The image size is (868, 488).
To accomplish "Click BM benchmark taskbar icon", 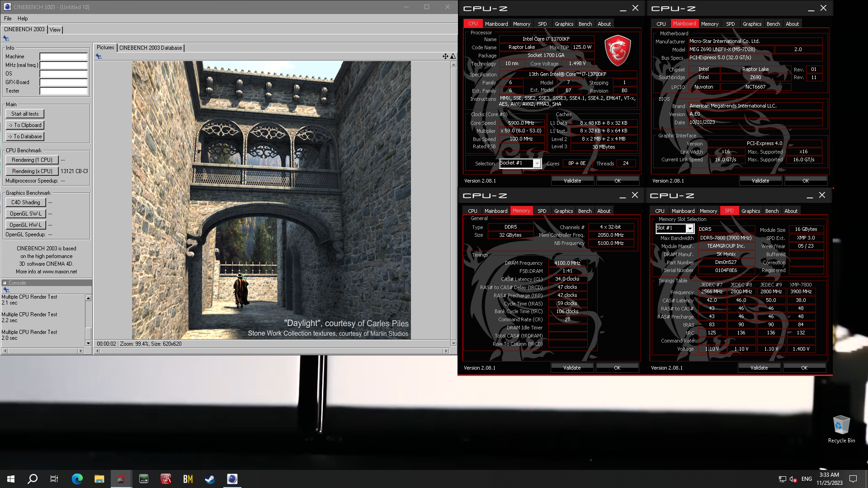I will (188, 479).
